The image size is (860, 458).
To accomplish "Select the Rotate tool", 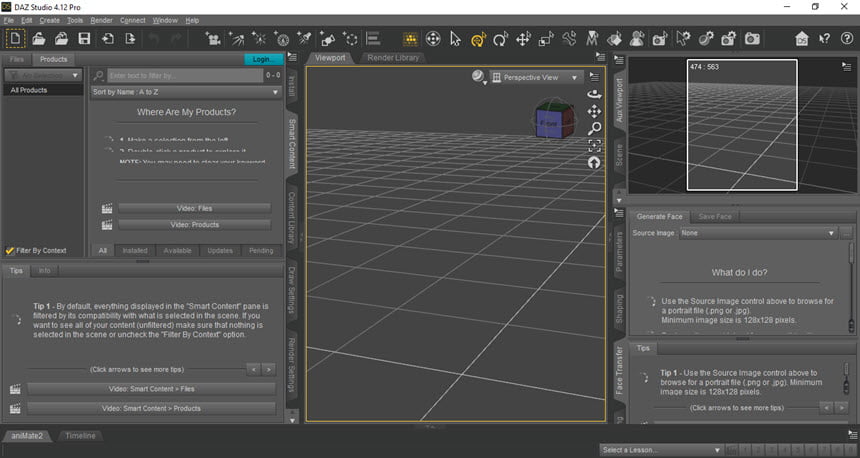I will point(500,39).
